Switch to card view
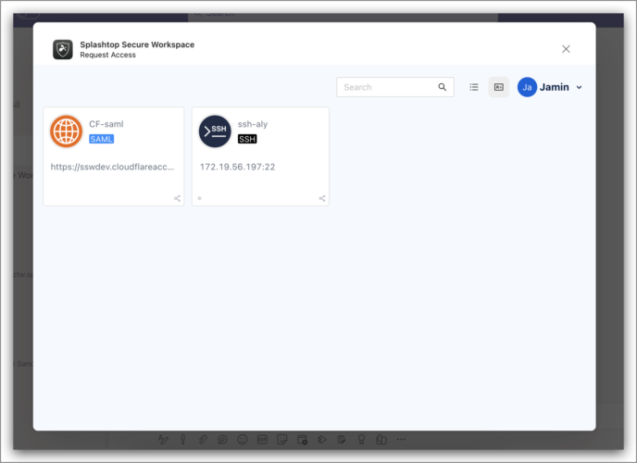637x463 pixels. (x=498, y=87)
